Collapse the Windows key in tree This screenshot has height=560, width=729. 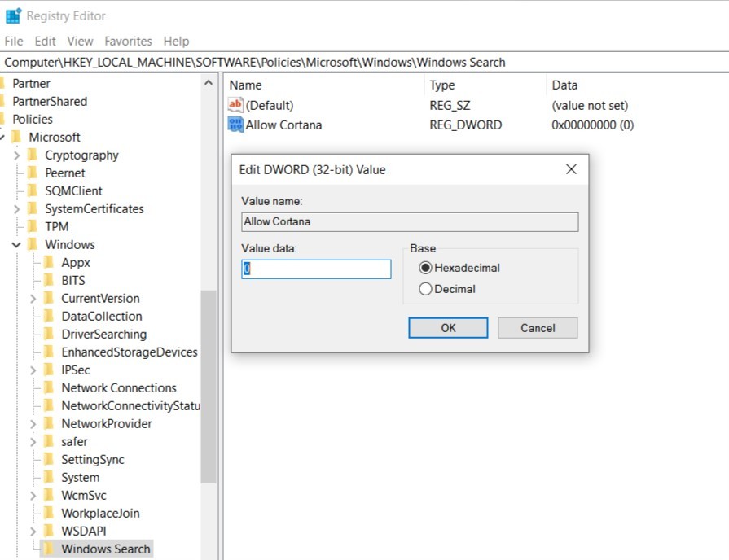click(16, 244)
